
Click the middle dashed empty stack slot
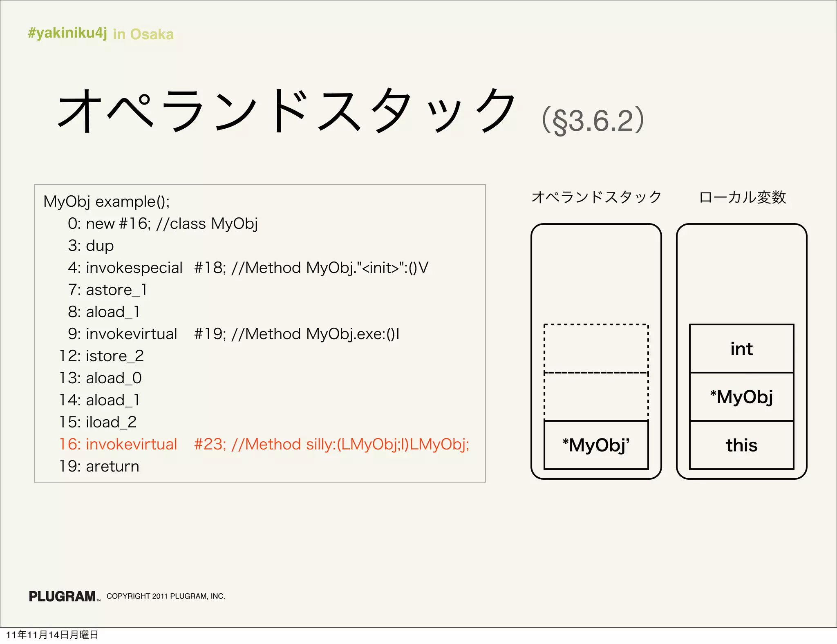click(x=596, y=397)
